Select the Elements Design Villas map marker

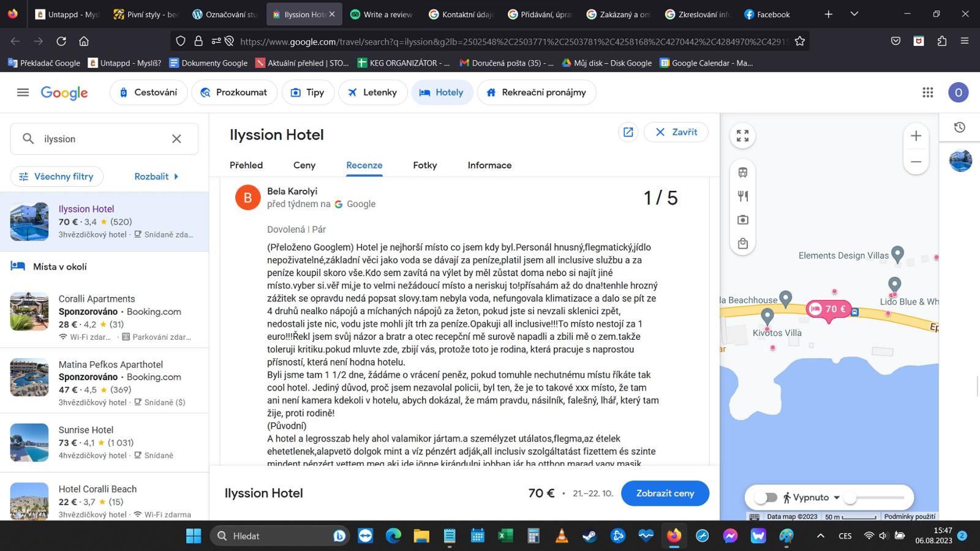[x=898, y=253]
